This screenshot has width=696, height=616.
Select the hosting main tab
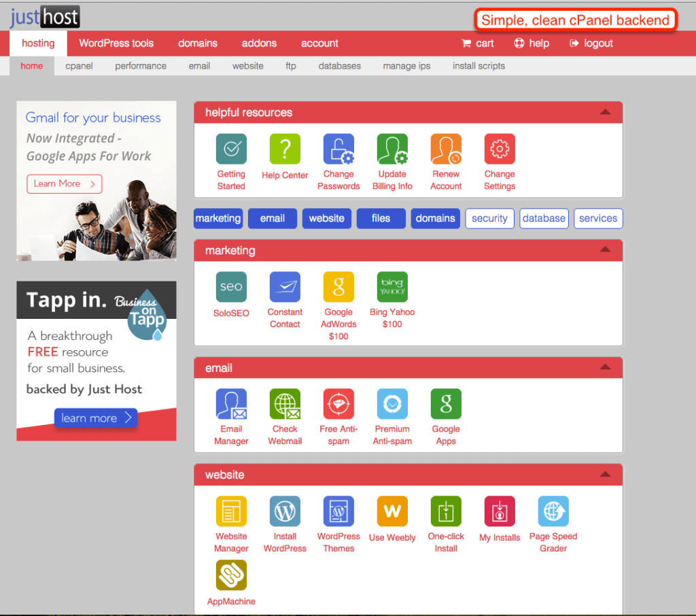38,44
